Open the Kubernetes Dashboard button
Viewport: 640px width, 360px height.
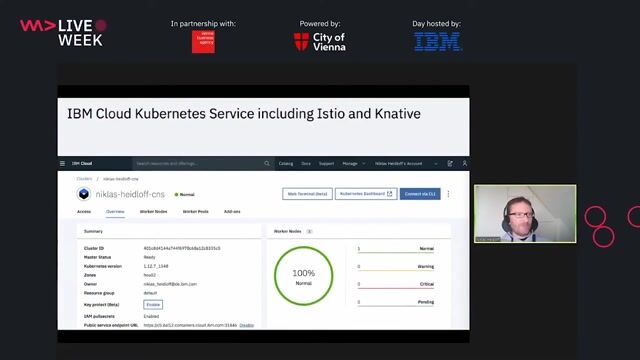[x=366, y=194]
